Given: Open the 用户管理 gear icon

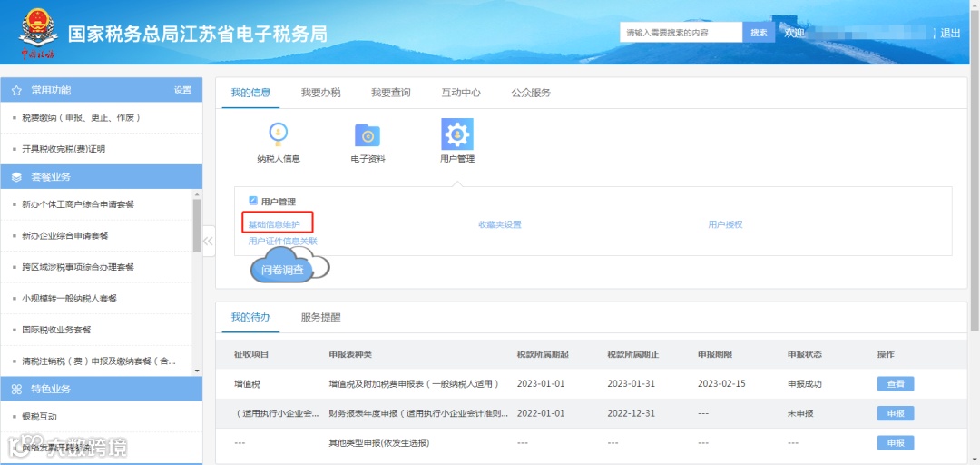Looking at the screenshot, I should pos(456,134).
